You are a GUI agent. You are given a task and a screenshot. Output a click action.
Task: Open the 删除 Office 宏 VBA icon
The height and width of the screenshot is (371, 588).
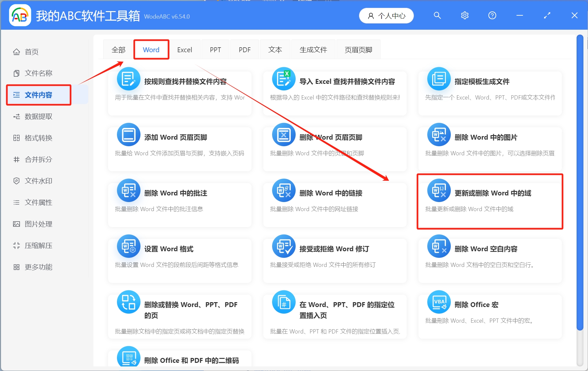pos(439,302)
